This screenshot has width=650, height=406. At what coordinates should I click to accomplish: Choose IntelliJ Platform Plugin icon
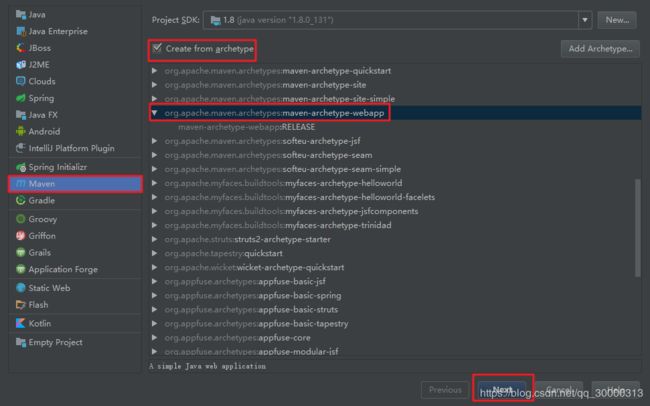coord(21,148)
